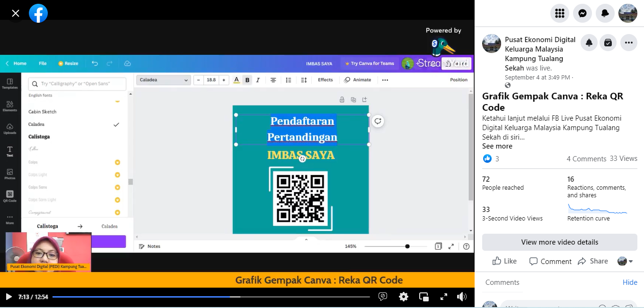Image resolution: width=644 pixels, height=308 pixels.
Task: Toggle bulleted list formatting
Action: (289, 80)
